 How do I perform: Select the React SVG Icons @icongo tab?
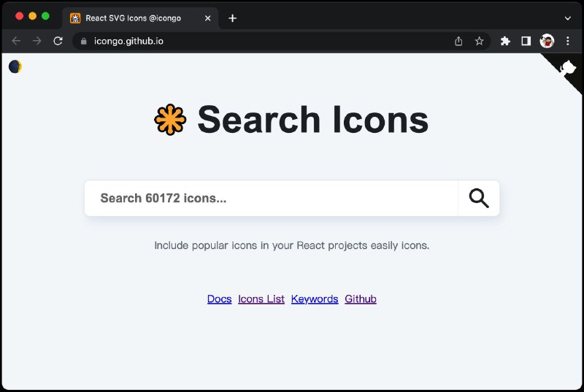pyautogui.click(x=140, y=18)
